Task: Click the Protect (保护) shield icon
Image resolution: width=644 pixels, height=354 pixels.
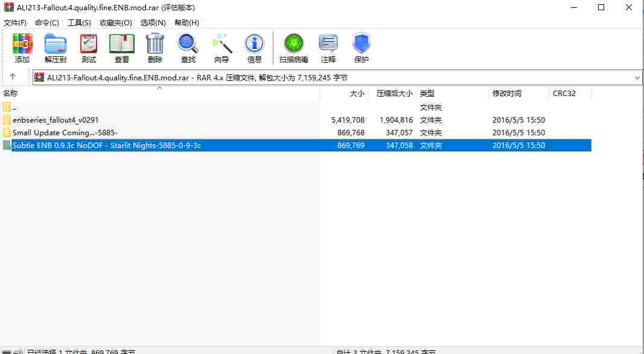Action: point(362,43)
